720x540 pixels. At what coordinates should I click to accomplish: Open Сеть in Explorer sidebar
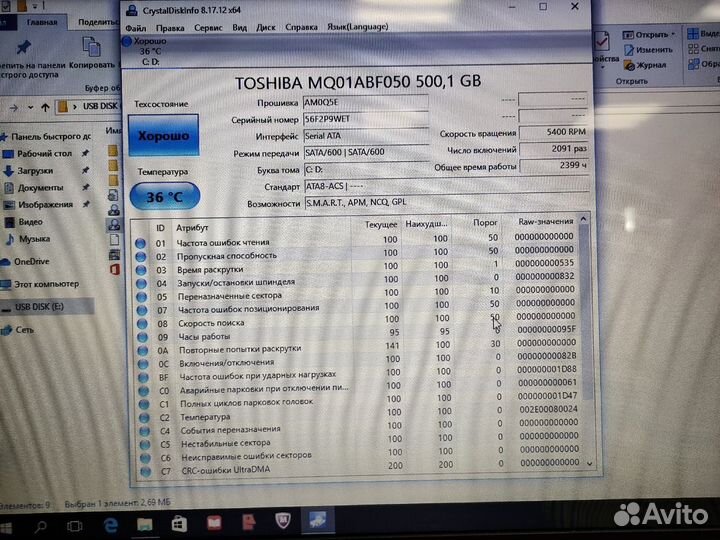[24, 330]
